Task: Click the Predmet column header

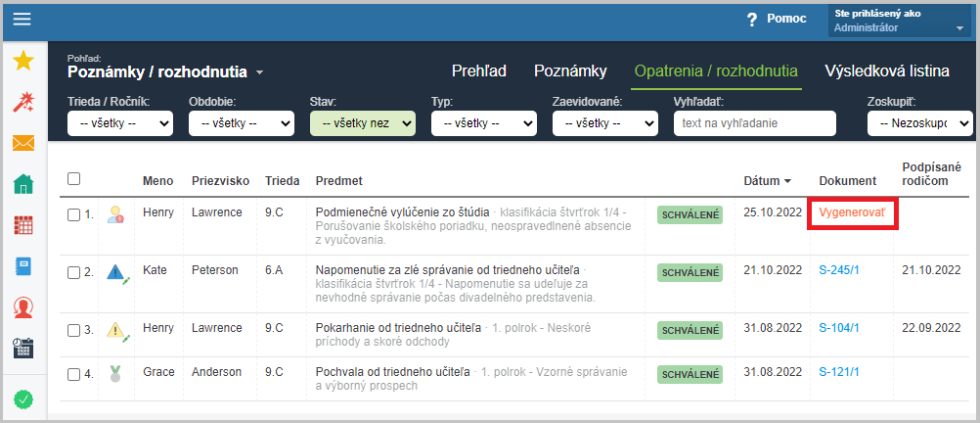Action: tap(339, 181)
